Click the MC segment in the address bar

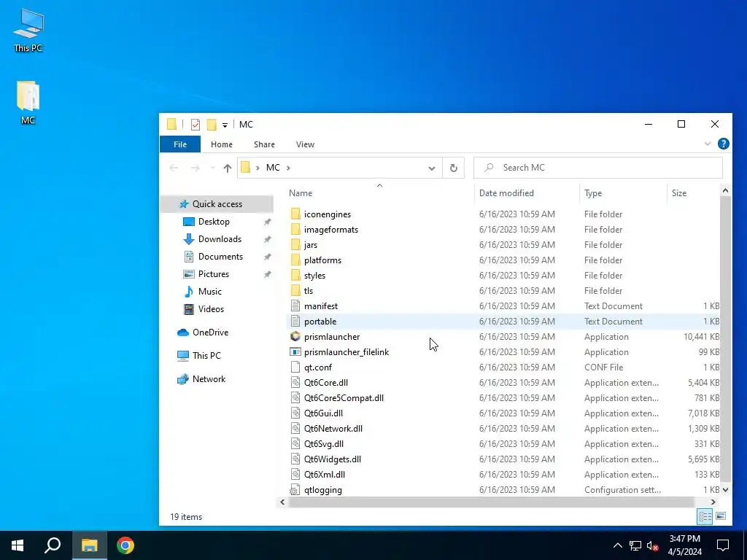pos(273,168)
